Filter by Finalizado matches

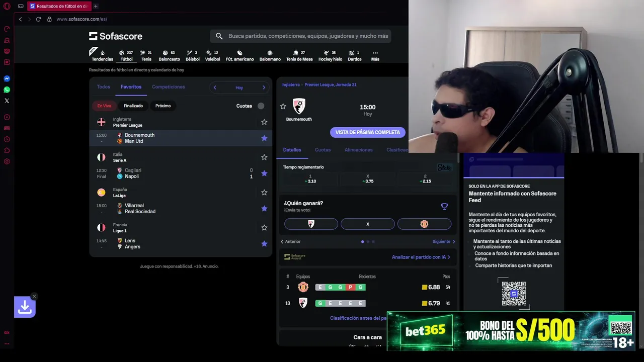point(133,106)
